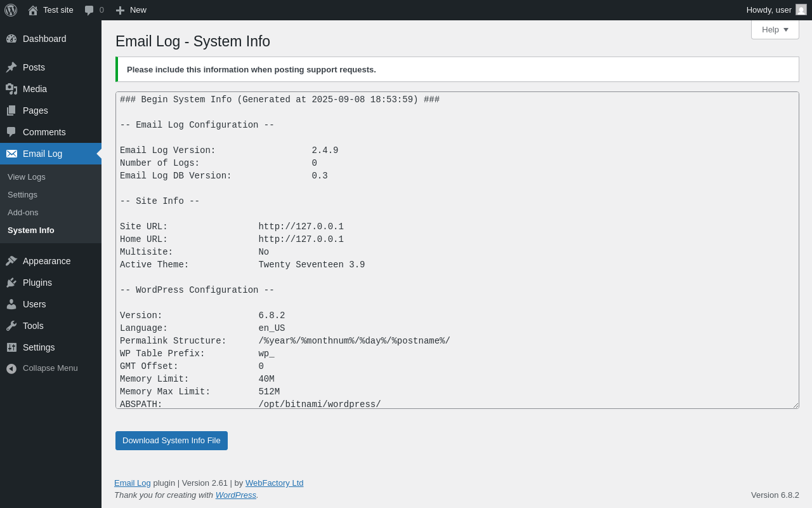Click the Email Log envelope icon

(x=11, y=154)
